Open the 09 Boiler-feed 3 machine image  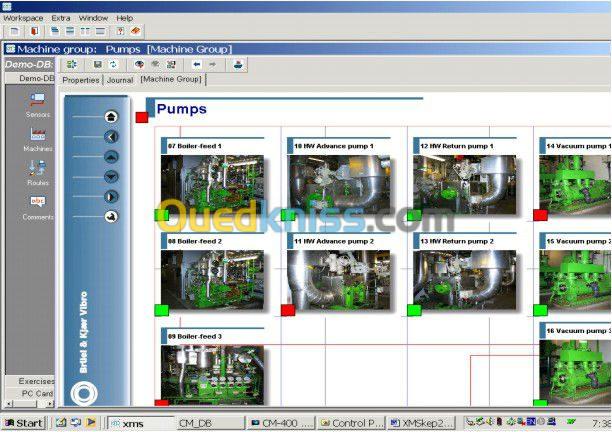tap(212, 375)
